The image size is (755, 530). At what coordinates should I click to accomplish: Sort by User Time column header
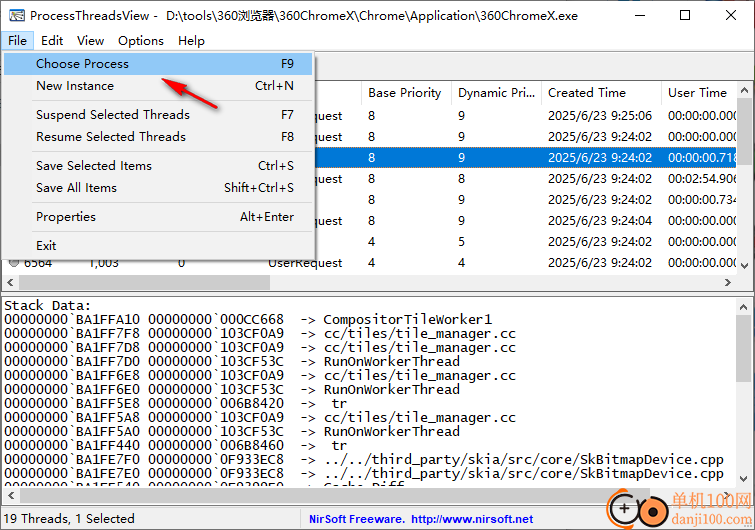pyautogui.click(x=699, y=92)
